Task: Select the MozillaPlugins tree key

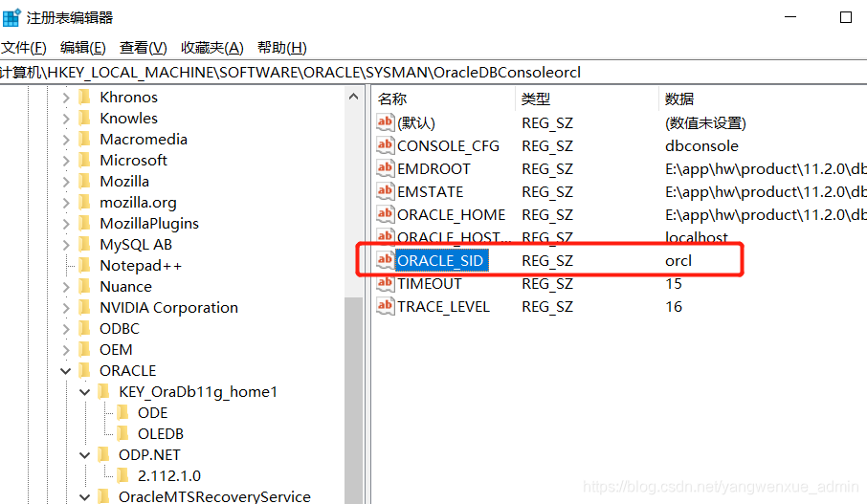Action: point(149,224)
